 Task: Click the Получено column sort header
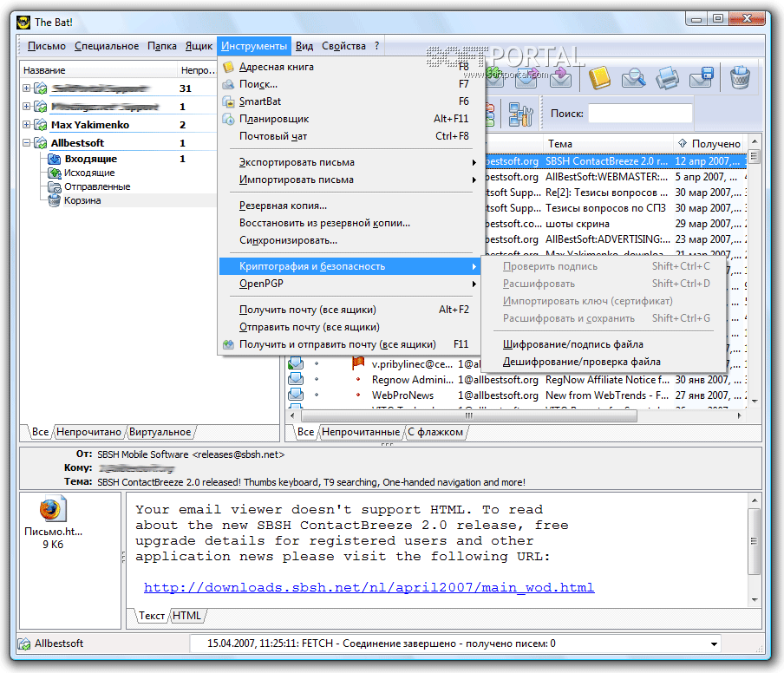709,144
